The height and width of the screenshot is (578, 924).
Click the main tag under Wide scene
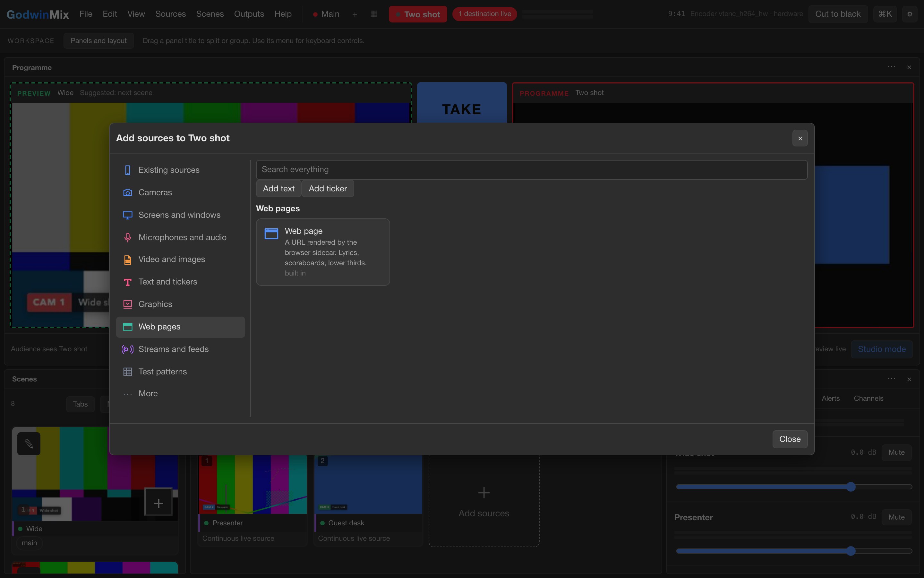[x=29, y=543]
